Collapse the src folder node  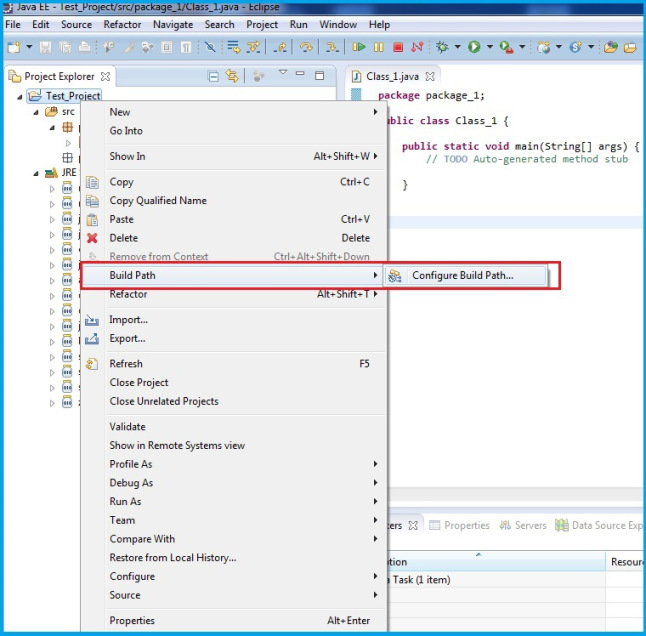[x=36, y=112]
